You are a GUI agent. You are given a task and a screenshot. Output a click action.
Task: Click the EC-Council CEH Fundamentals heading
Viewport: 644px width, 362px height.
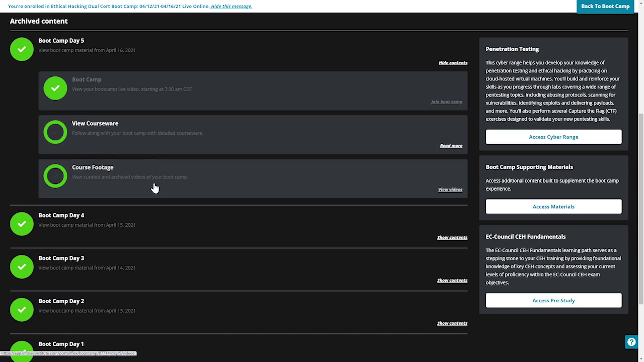[526, 237]
